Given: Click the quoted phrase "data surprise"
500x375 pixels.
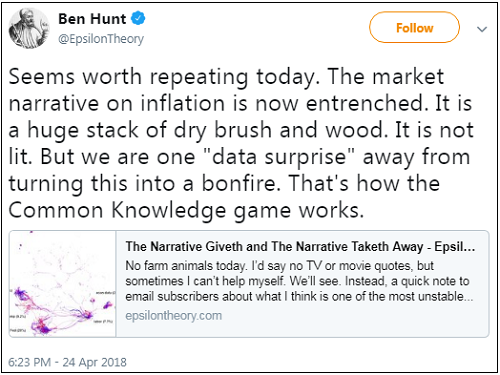Looking at the screenshot, I should click(x=279, y=157).
